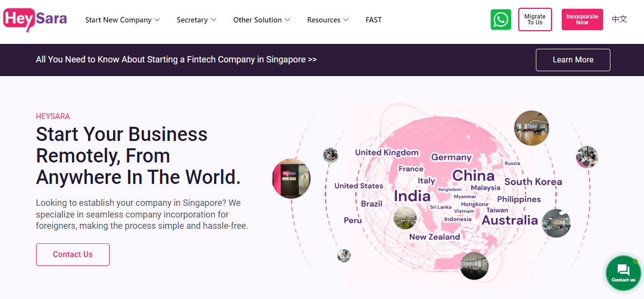Click the Learn More banner button
This screenshot has width=644, height=299.
point(573,60)
